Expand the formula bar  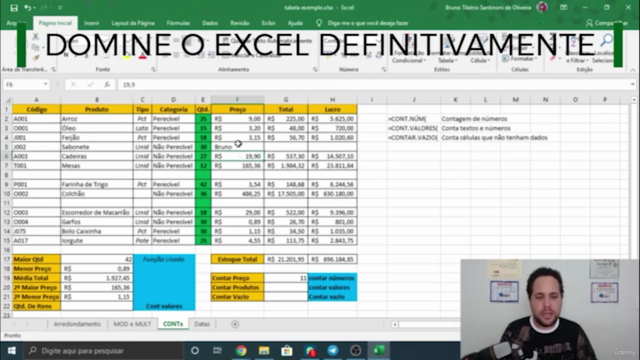tap(632, 84)
